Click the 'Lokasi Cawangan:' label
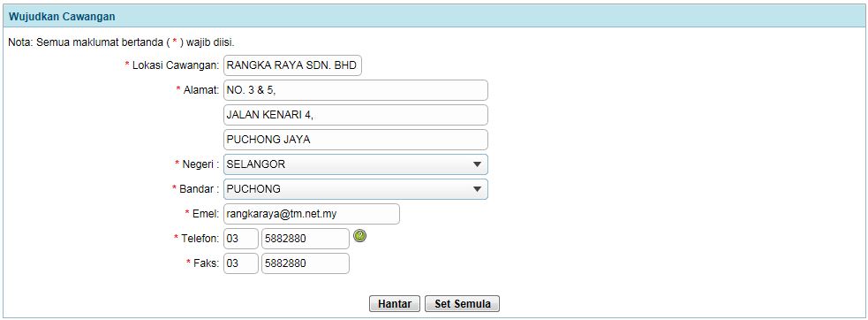Viewport: 868px width, 320px height. (x=176, y=66)
